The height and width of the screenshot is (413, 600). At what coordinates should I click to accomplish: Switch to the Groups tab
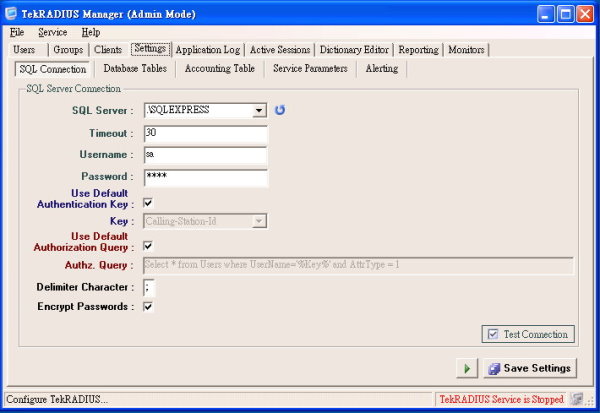[68, 50]
